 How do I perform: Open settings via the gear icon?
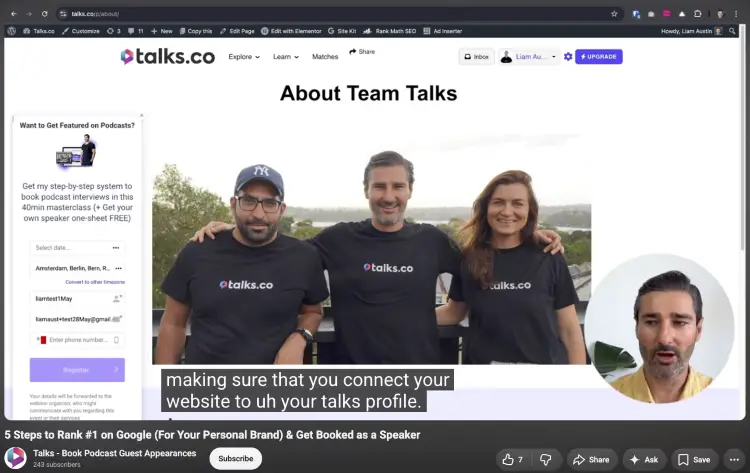pyautogui.click(x=568, y=56)
